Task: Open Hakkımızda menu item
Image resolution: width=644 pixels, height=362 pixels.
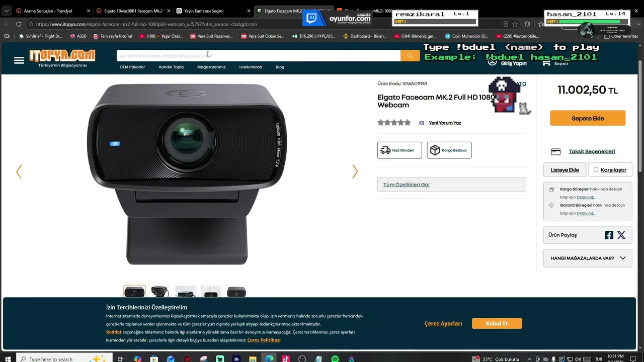Action: pyautogui.click(x=251, y=67)
